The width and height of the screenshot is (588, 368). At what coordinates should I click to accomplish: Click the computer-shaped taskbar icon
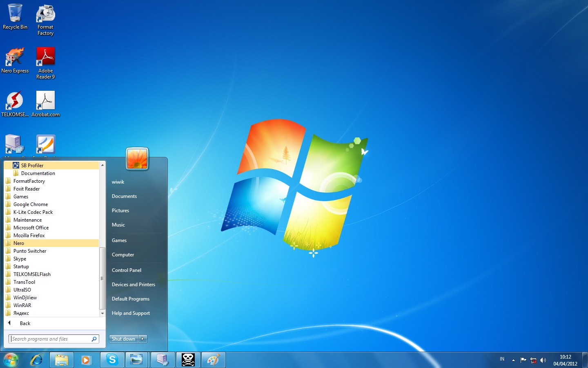tap(163, 360)
